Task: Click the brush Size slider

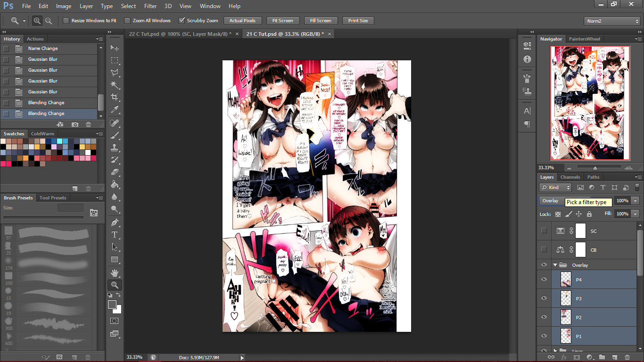Action: 43,218
